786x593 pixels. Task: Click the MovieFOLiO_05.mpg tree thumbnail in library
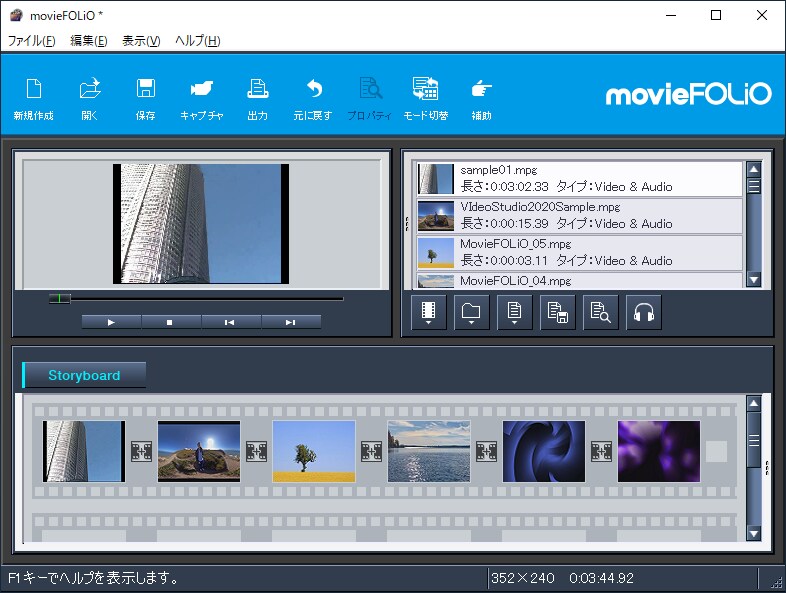(x=436, y=253)
